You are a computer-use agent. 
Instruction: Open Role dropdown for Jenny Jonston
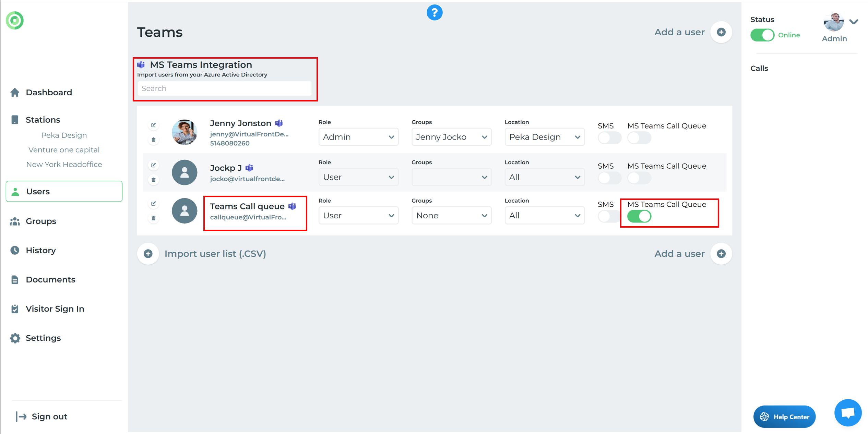pos(358,137)
